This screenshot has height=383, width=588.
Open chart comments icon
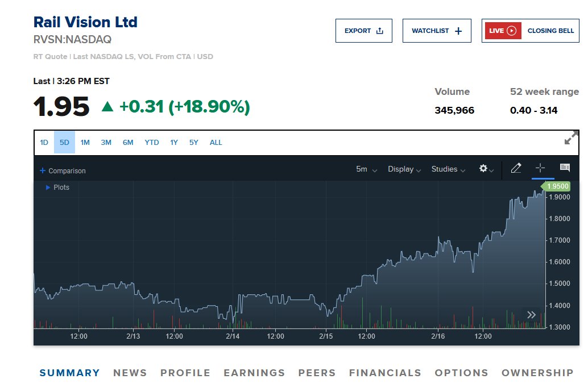pos(565,168)
